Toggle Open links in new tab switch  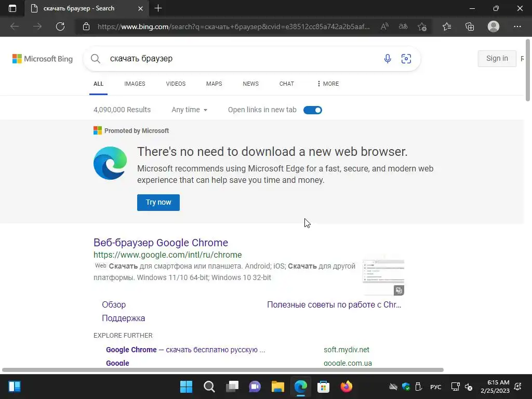pos(312,110)
